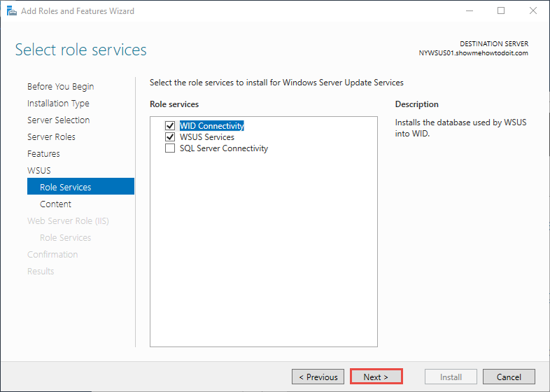
Task: Go to Before You Begin step
Action: [x=61, y=86]
